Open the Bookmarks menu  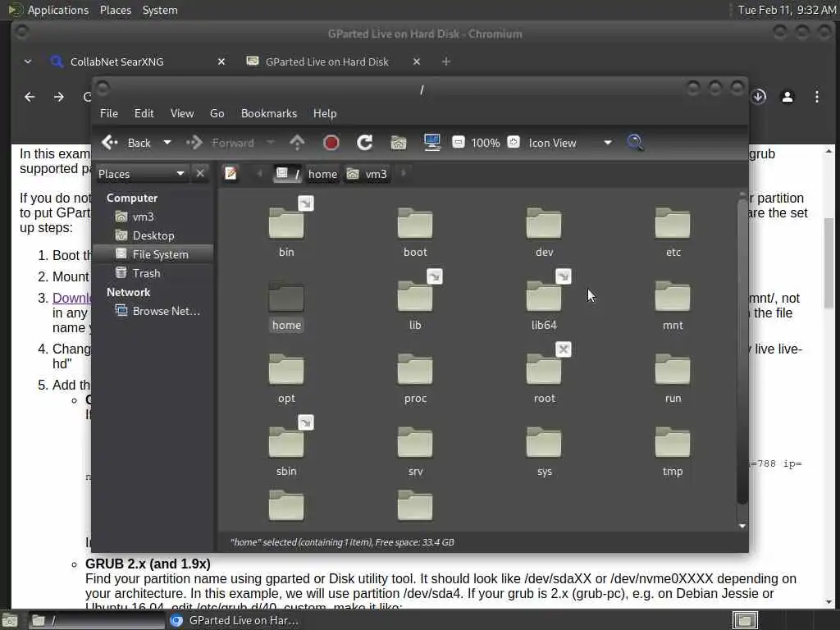[x=269, y=113]
